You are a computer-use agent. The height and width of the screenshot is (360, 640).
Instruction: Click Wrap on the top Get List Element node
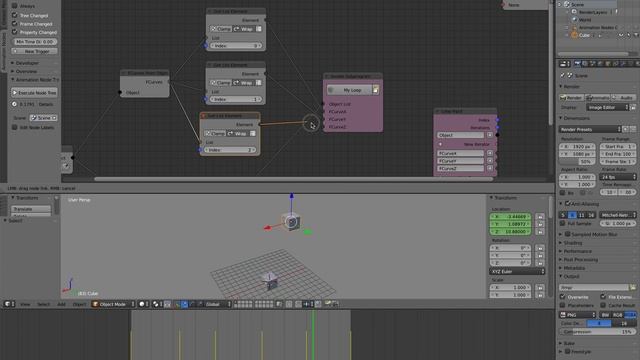243,29
